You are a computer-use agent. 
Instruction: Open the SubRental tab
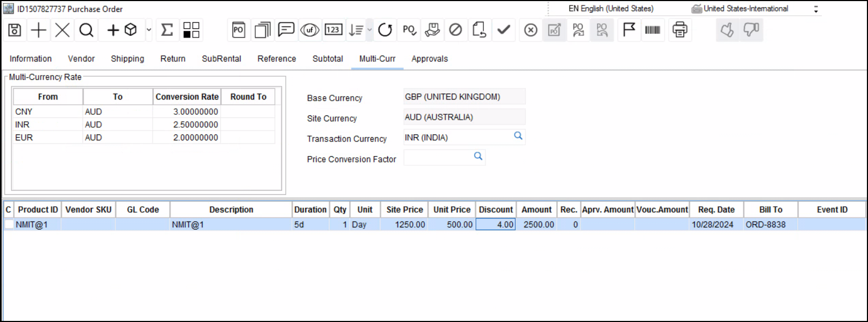click(222, 59)
